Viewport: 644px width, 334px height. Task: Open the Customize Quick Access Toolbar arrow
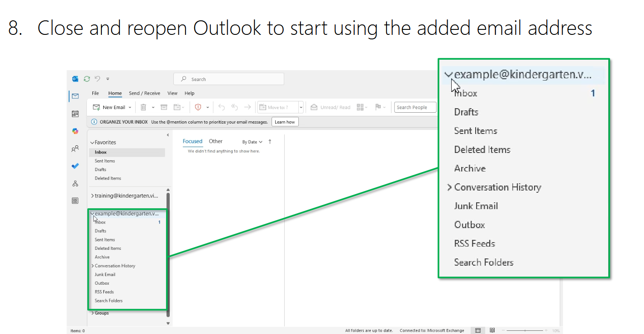108,79
